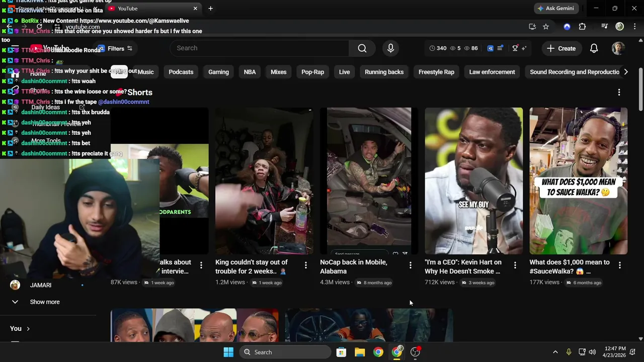Open the What does $1,000 mean title
Viewport: 644px width, 362px height.
click(569, 266)
